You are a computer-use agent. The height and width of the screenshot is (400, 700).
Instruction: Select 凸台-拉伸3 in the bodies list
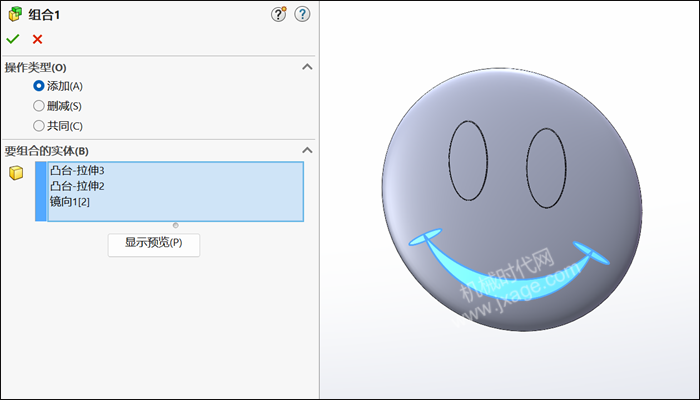coord(77,171)
